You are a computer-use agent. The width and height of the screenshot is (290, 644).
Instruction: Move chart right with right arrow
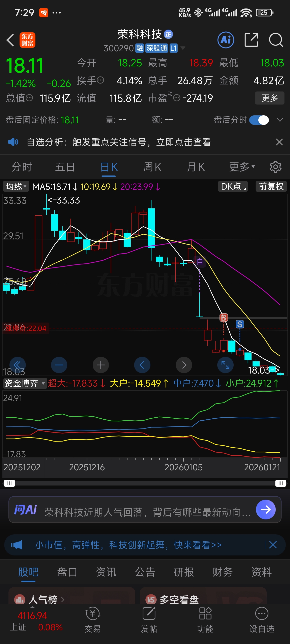click(184, 365)
